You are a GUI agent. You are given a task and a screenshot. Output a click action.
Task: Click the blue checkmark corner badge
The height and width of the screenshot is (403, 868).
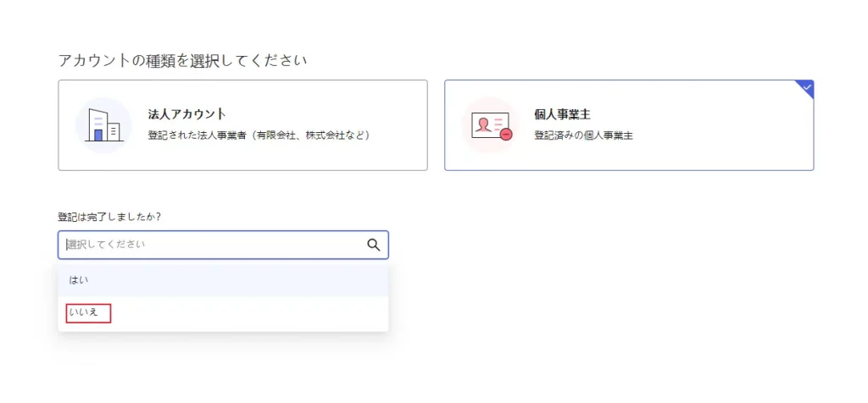point(805,88)
